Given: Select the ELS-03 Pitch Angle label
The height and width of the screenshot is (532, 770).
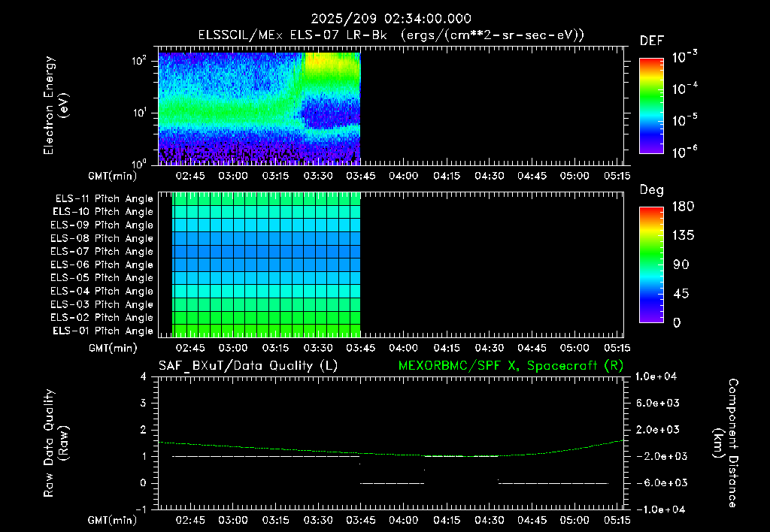Looking at the screenshot, I should (102, 305).
